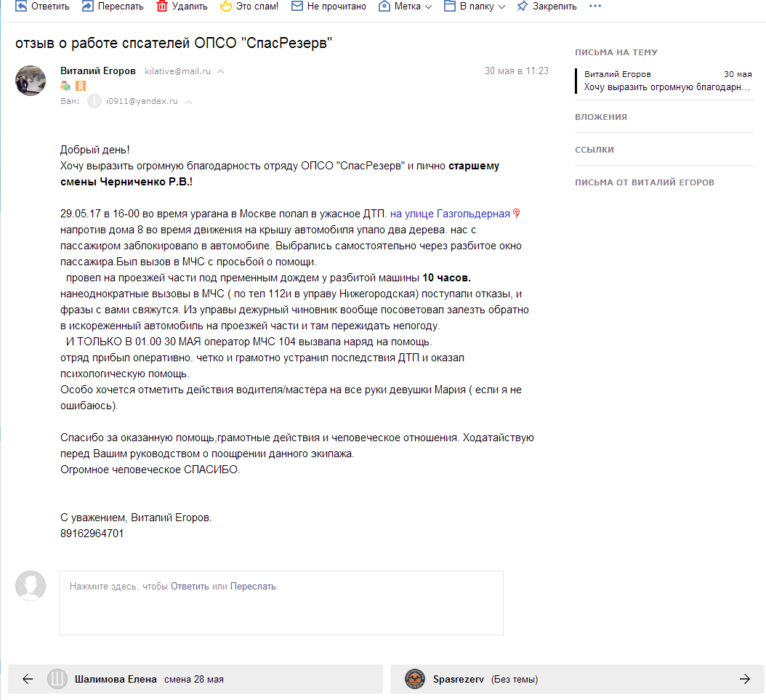Viewport: 766px width, 700px height.
Task: Open the ВЛОЖЕНИЯ section in sidebar
Action: [x=601, y=117]
